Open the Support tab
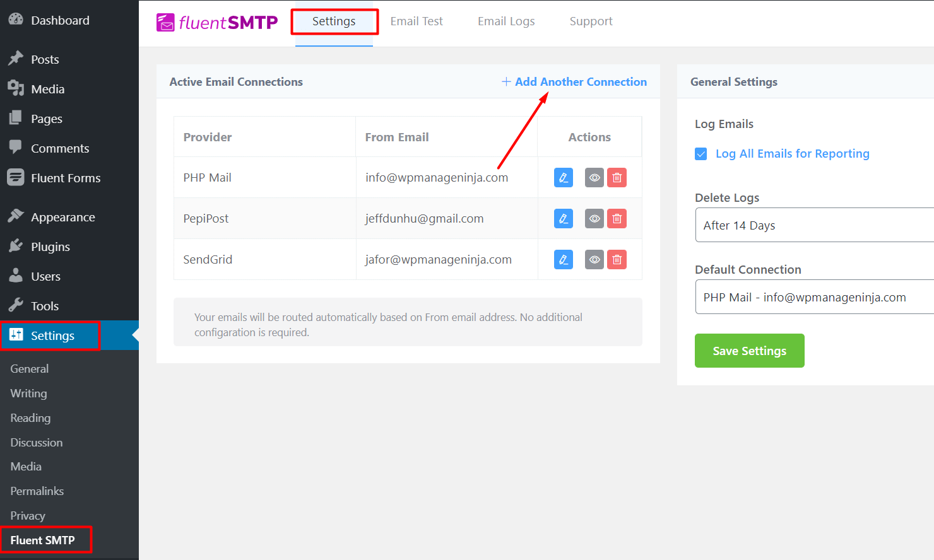This screenshot has width=934, height=560. click(591, 21)
